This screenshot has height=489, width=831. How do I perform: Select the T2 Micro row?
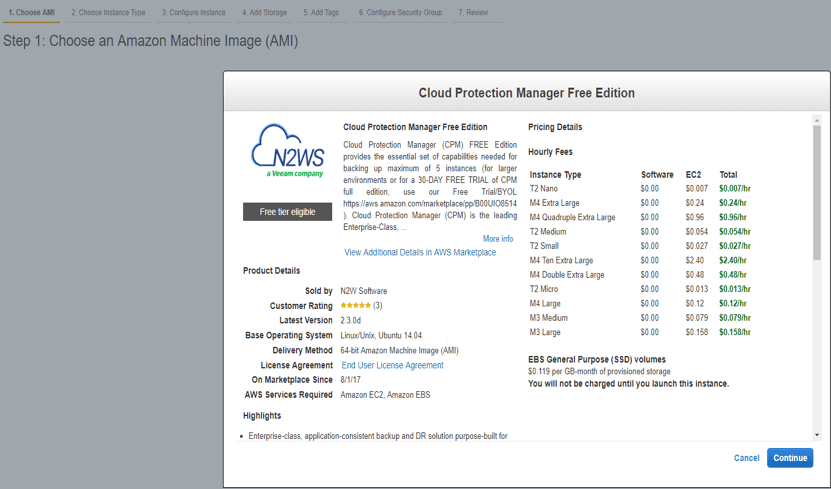pos(640,289)
